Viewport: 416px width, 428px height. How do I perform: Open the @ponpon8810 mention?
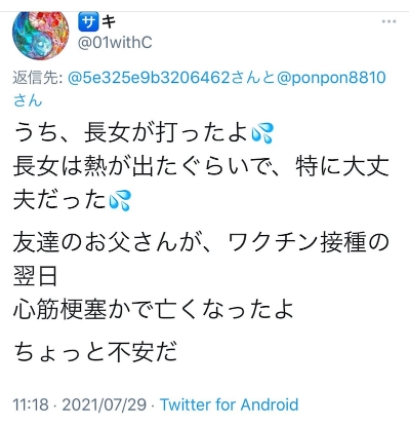(x=331, y=78)
